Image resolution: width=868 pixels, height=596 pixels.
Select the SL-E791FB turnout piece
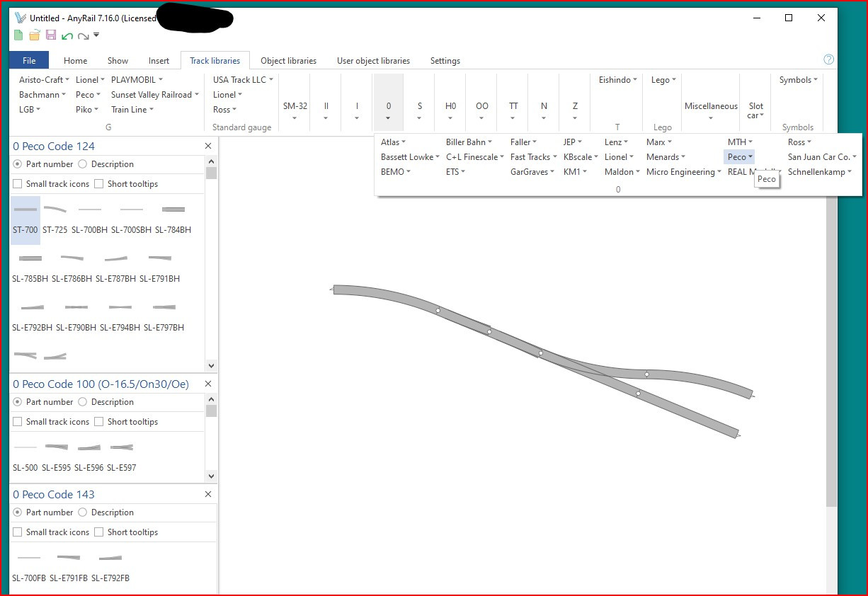click(69, 568)
